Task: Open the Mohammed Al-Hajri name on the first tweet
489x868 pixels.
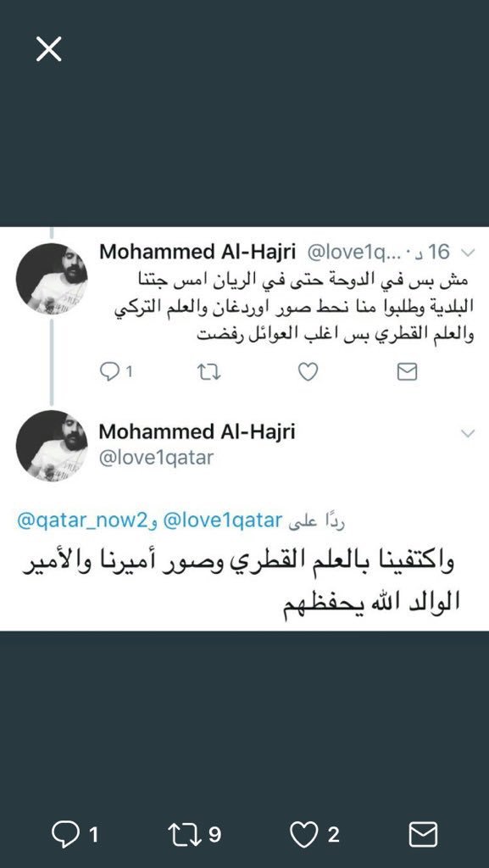Action: click(x=197, y=253)
